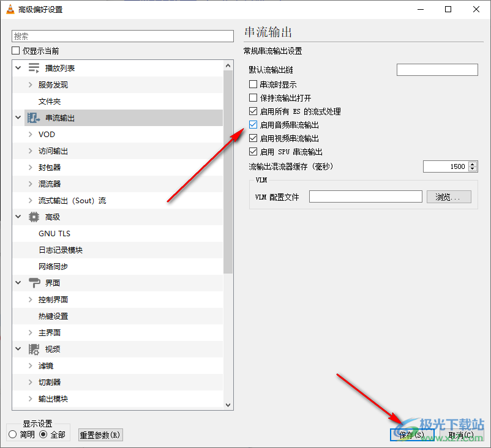
Task: Click the playlist icon beside 播放列表
Action: [x=34, y=68]
